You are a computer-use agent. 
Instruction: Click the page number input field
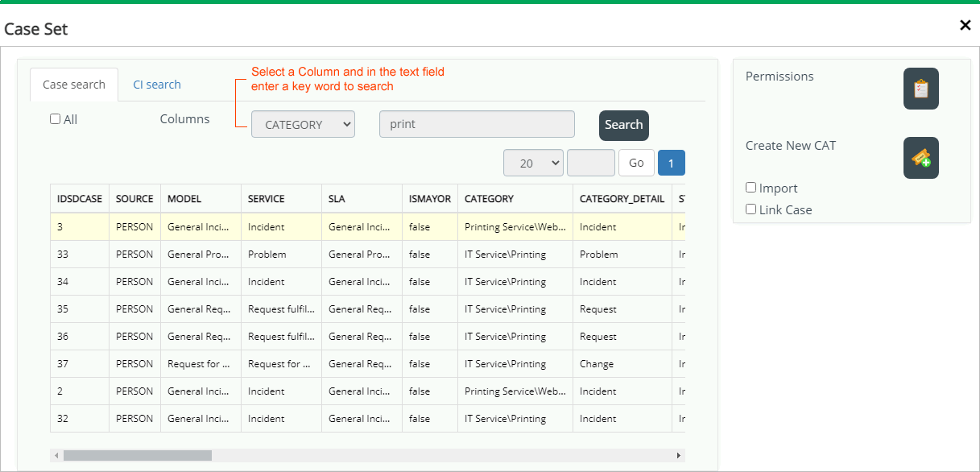click(591, 163)
